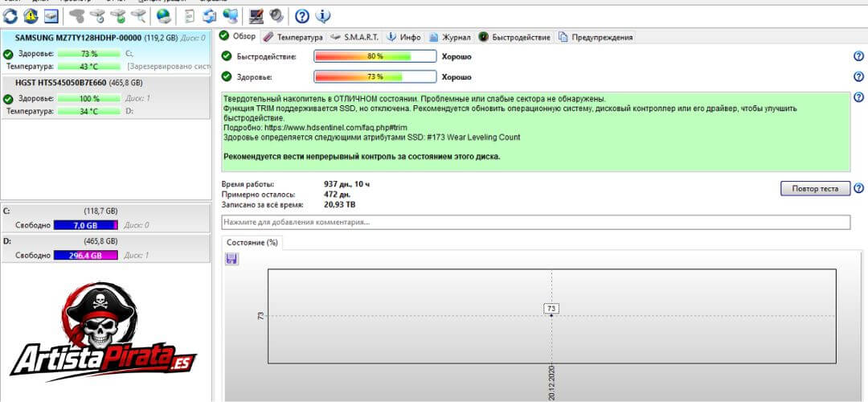Click green check icon beside HGST Здоровье
This screenshot has height=402, width=868.
[x=8, y=99]
